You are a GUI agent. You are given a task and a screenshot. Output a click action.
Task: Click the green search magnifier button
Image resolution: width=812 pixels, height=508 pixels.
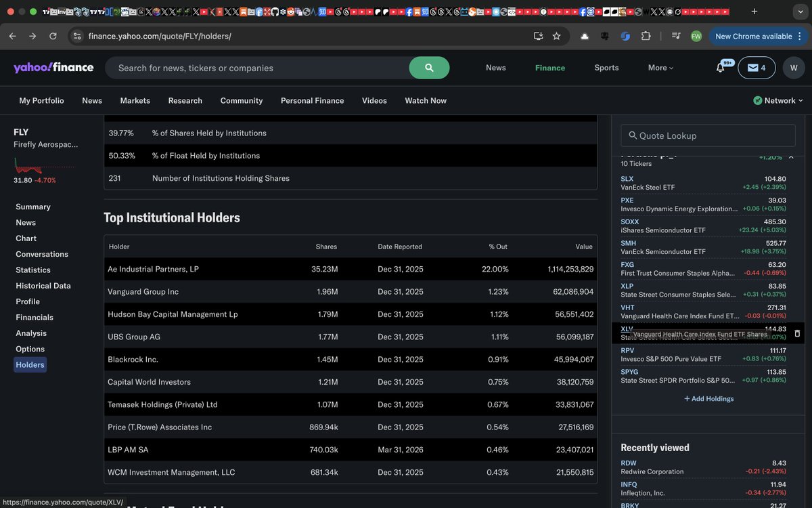(x=429, y=68)
